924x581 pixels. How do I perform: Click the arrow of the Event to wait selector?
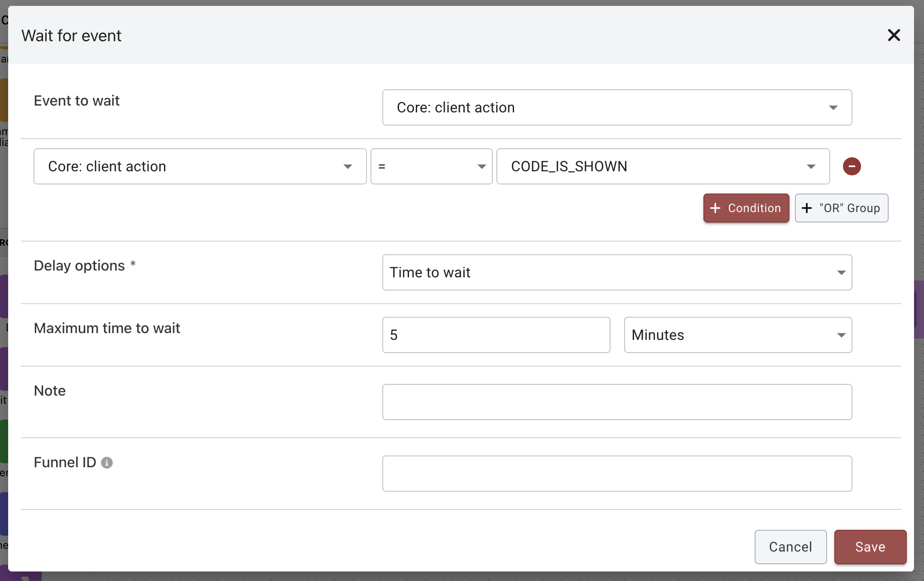click(x=833, y=108)
